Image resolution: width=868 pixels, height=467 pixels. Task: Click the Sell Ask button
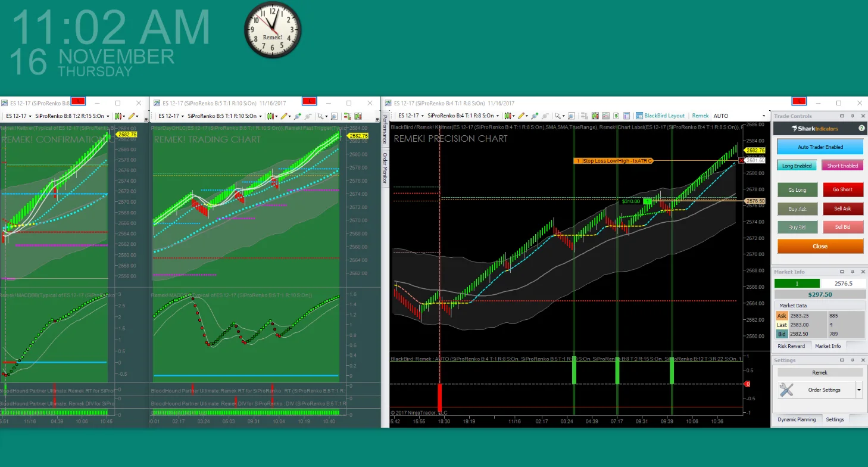tap(842, 208)
